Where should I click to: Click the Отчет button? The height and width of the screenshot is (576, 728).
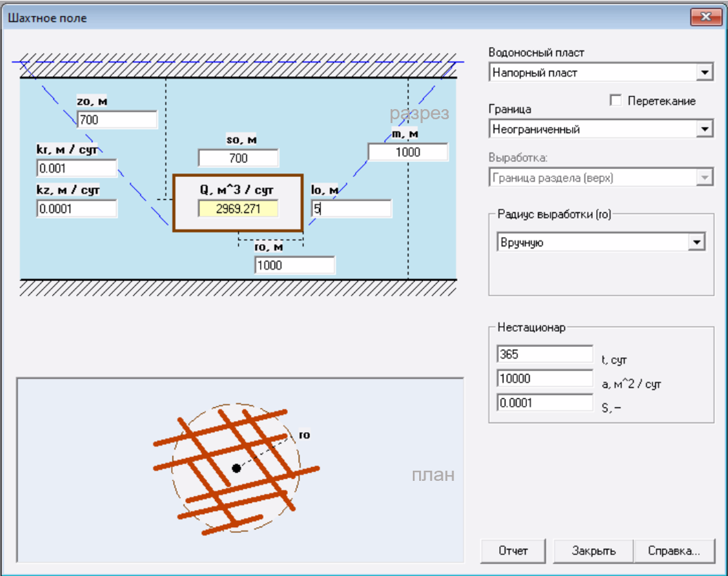point(513,551)
